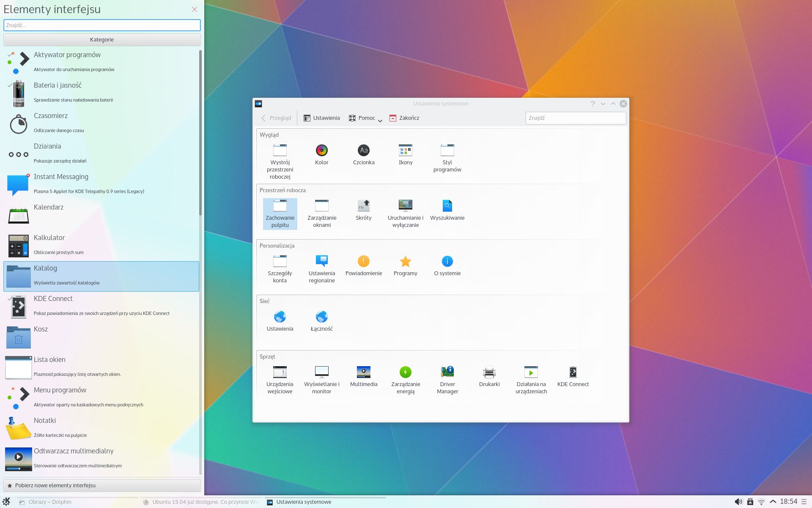Click the Znajdź field in System Settings
The width and height of the screenshot is (812, 508).
(x=575, y=118)
